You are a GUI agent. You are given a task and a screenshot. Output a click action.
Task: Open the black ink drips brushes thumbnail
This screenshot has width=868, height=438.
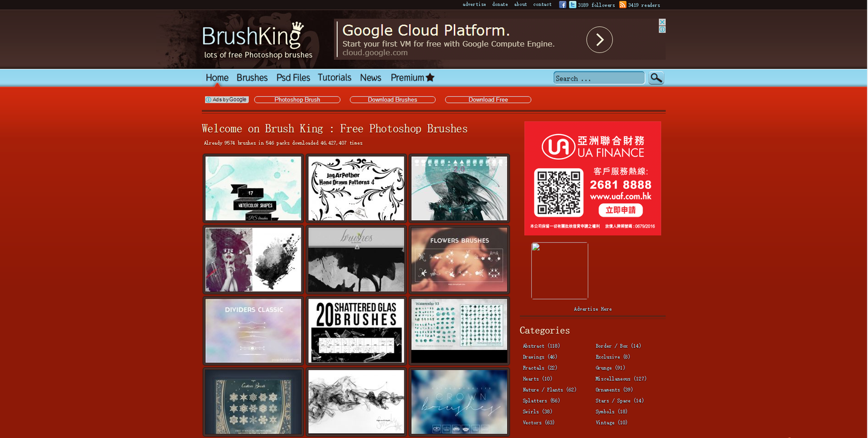click(x=356, y=259)
